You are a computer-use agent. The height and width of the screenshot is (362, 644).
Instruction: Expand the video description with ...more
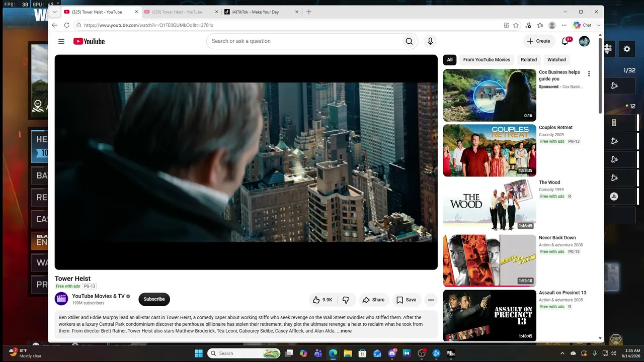click(345, 331)
